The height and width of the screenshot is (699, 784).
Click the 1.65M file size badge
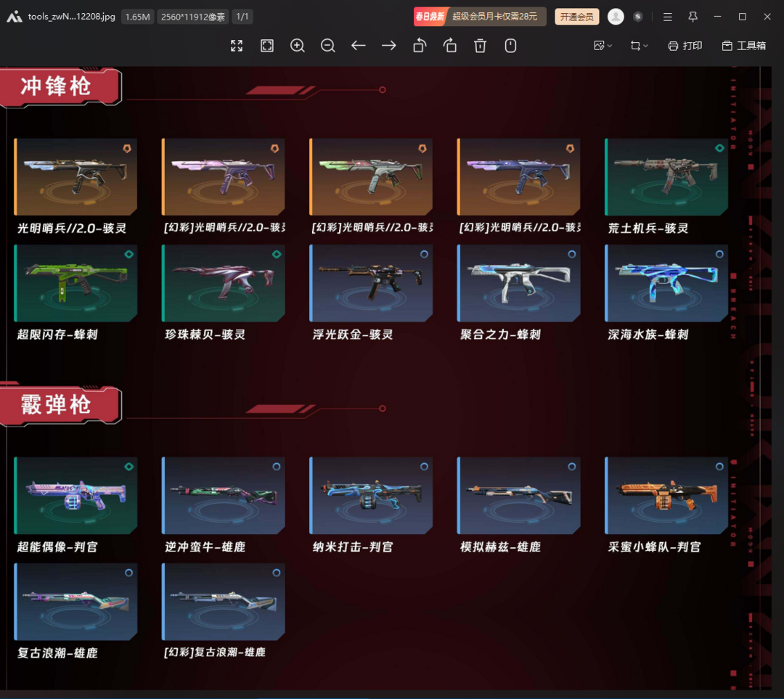[137, 17]
